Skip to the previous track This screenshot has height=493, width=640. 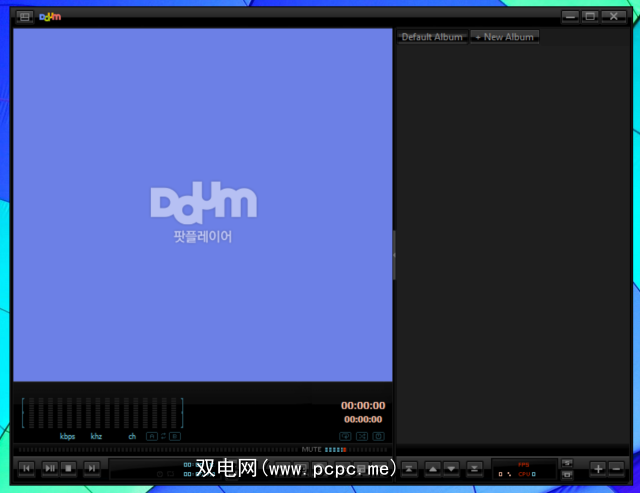[27, 468]
